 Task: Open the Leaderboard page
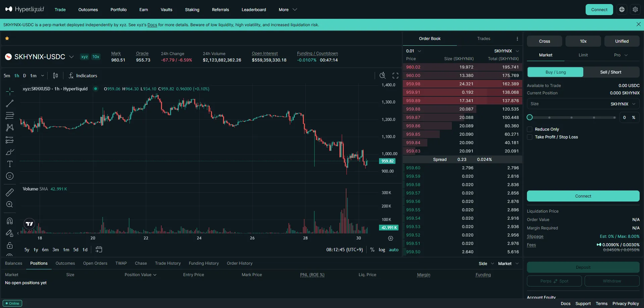click(x=254, y=10)
